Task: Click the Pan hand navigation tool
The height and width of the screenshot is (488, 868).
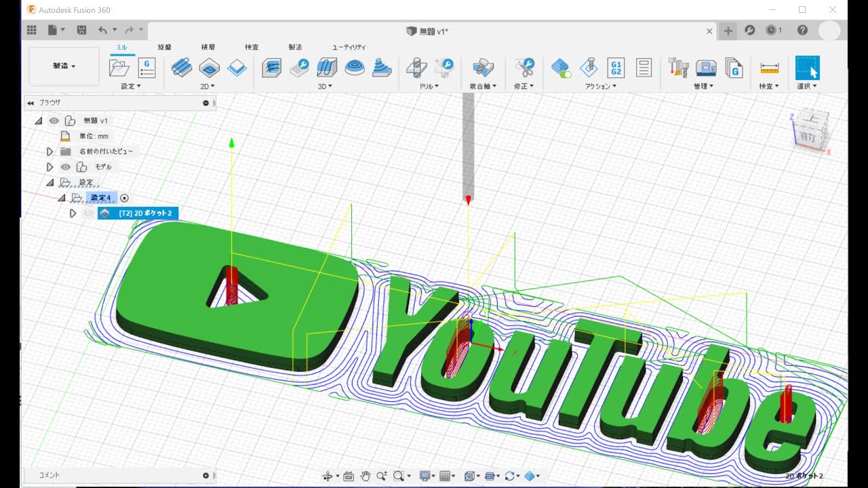Action: 366,476
